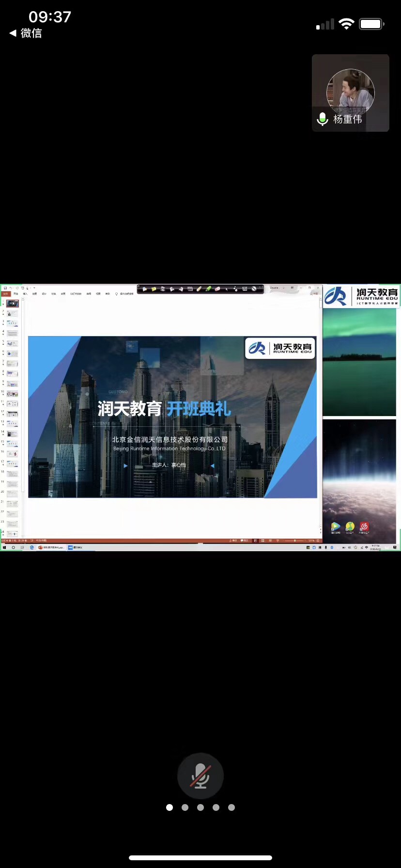The image size is (401, 868).
Task: Select the eraser tool in the floating toolbar
Action: 217,289
